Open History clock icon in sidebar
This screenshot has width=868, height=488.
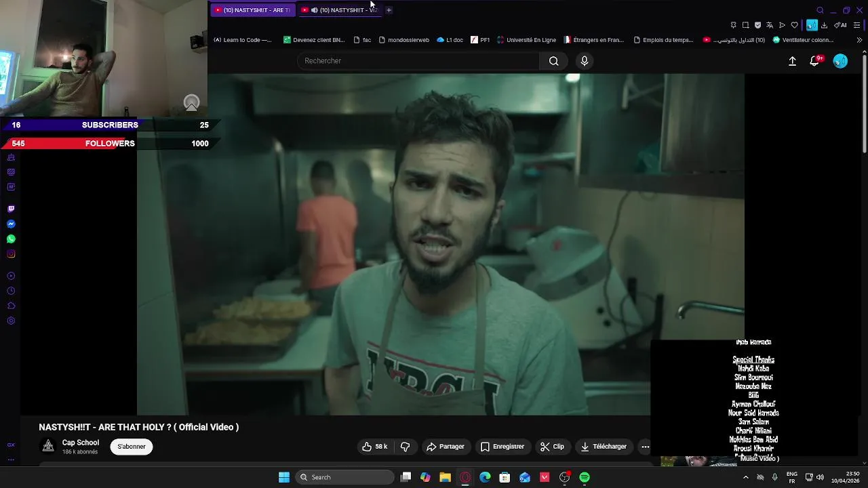pyautogui.click(x=11, y=291)
